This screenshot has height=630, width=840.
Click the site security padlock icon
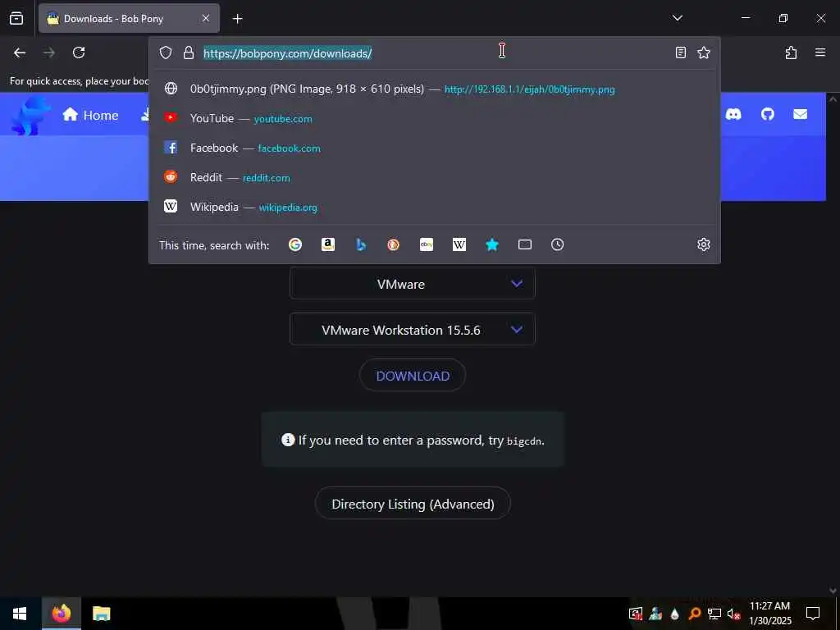(x=188, y=52)
